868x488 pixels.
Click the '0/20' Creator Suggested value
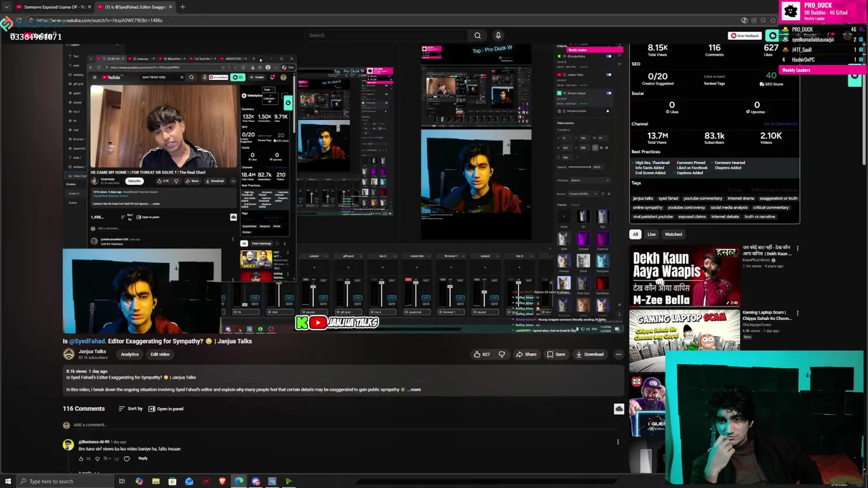[x=657, y=76]
